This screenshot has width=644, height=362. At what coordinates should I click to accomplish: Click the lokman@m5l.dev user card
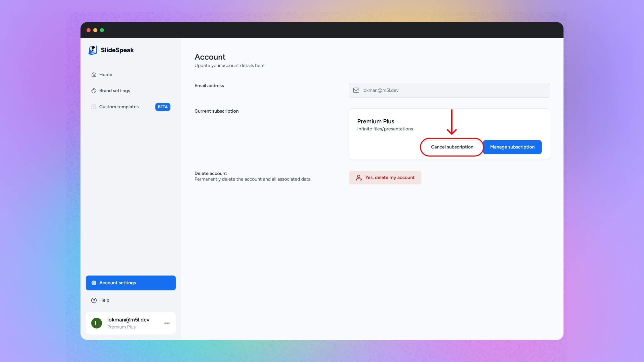point(131,323)
